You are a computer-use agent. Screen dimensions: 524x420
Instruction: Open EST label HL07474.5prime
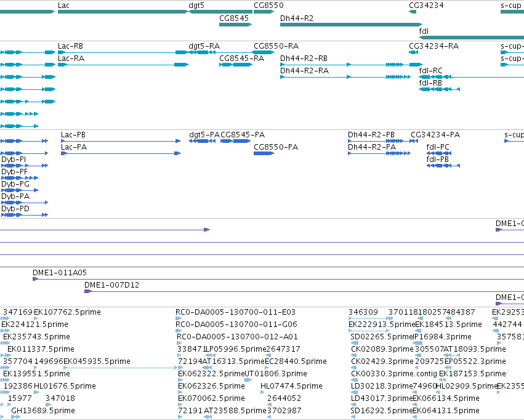click(291, 386)
